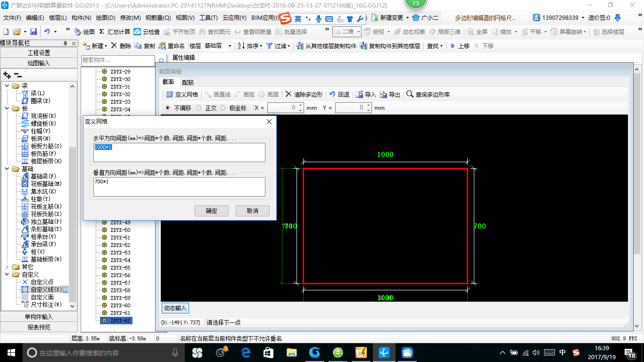This screenshot has width=644, height=362.
Task: Expand the 其它 tree folder
Action: tap(7, 267)
